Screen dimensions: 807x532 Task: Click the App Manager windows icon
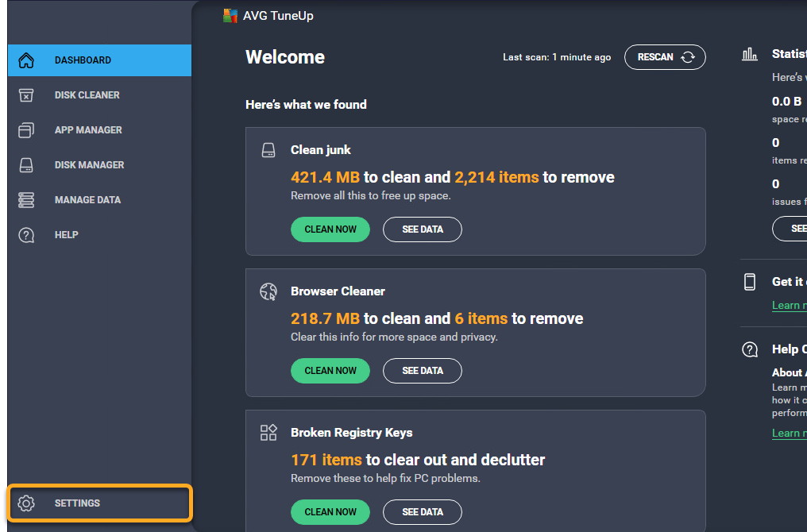26,130
